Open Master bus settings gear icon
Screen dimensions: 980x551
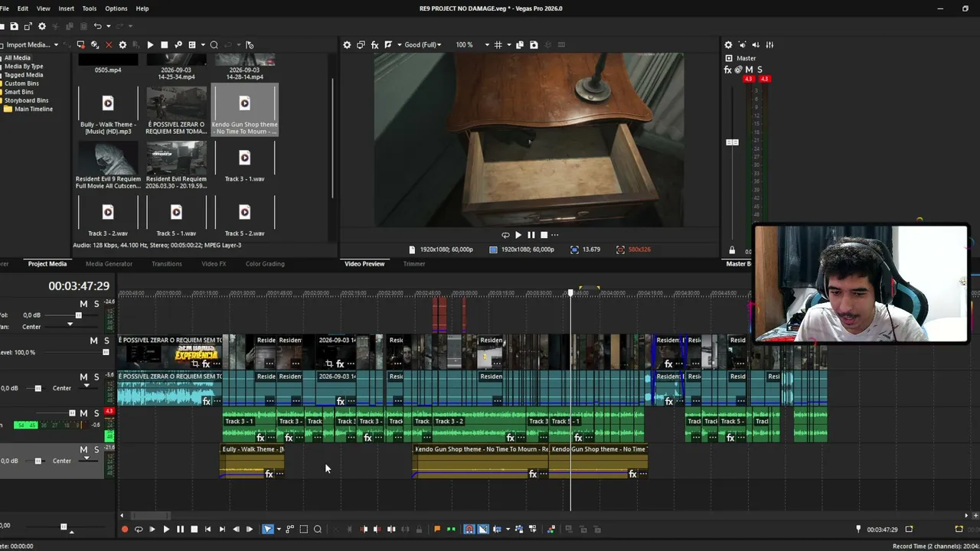(728, 44)
